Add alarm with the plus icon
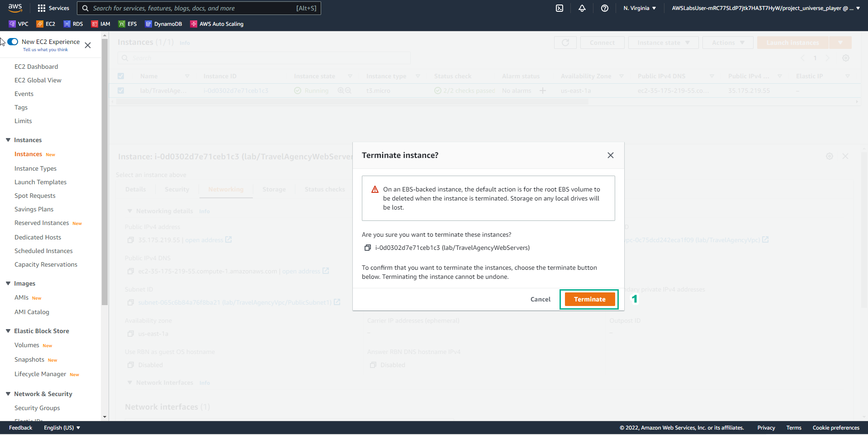 click(x=543, y=91)
